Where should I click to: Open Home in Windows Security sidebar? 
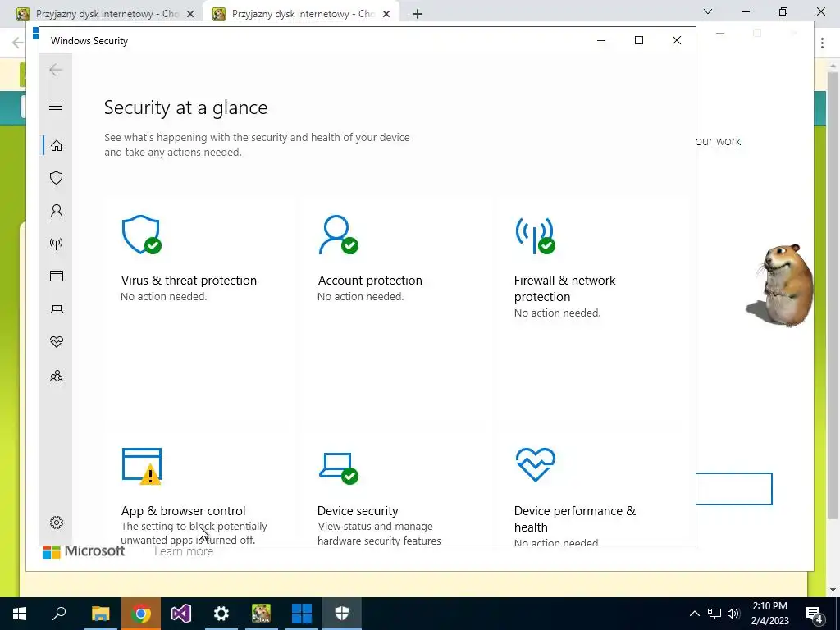click(57, 146)
